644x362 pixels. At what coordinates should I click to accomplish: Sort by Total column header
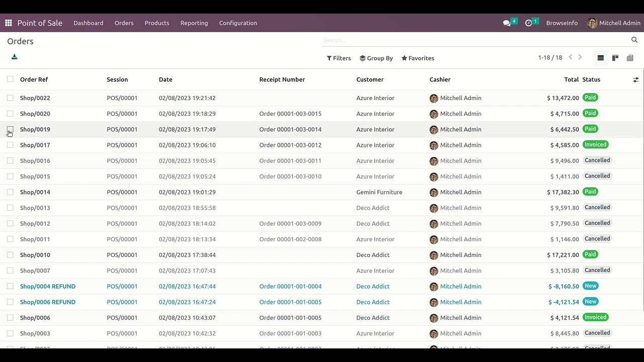tap(572, 79)
